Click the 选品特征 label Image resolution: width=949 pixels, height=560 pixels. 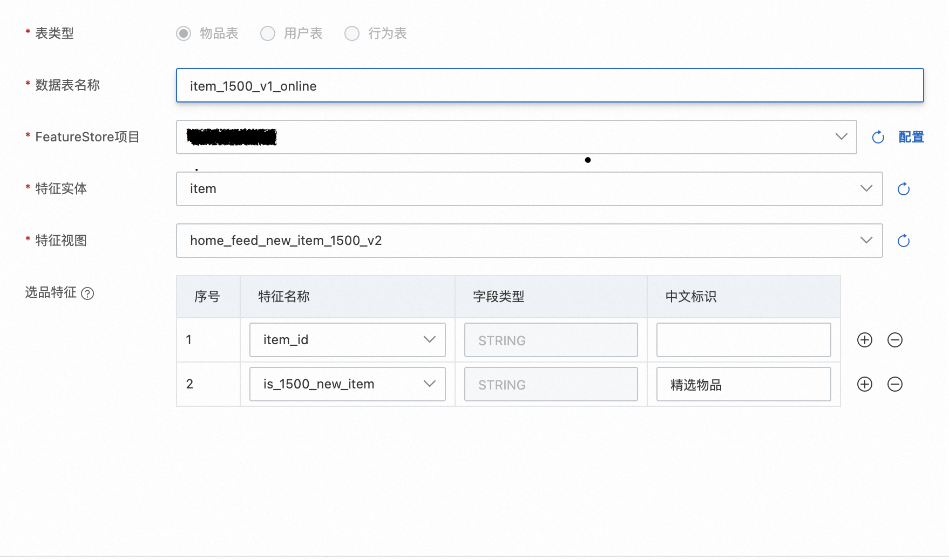(x=51, y=292)
